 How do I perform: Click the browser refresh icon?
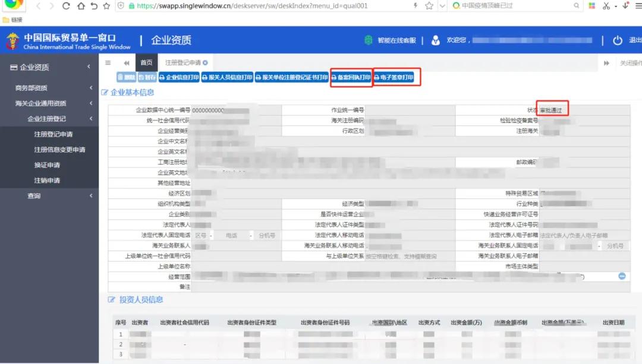click(x=66, y=6)
